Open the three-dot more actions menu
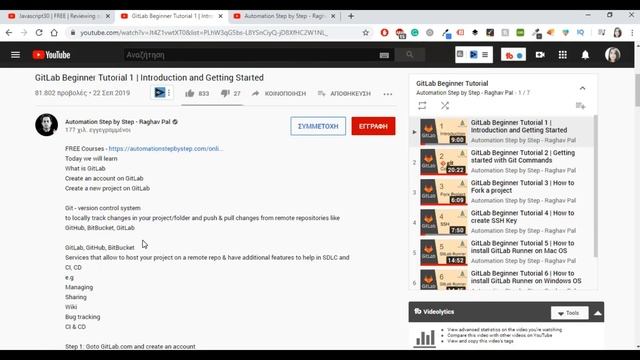 388,94
